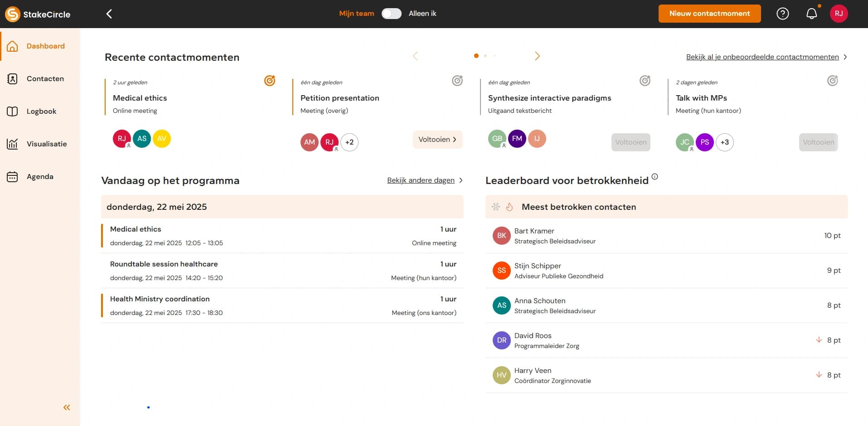Click the Nieuw contactmoment button
Viewport: 868px width, 426px height.
pos(709,14)
